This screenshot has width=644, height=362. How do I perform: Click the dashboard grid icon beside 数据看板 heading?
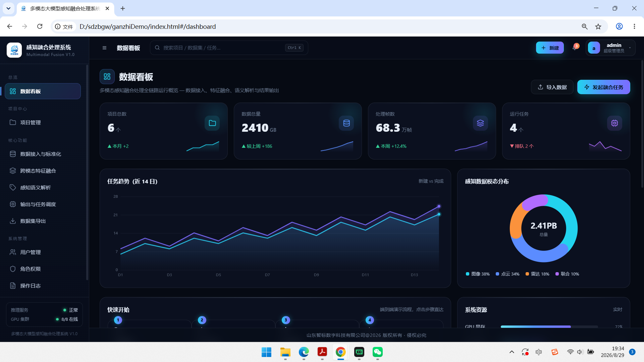coord(107,77)
